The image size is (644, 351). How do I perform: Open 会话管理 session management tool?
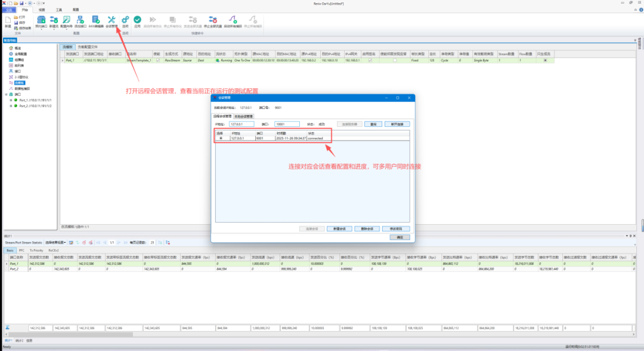(112, 20)
